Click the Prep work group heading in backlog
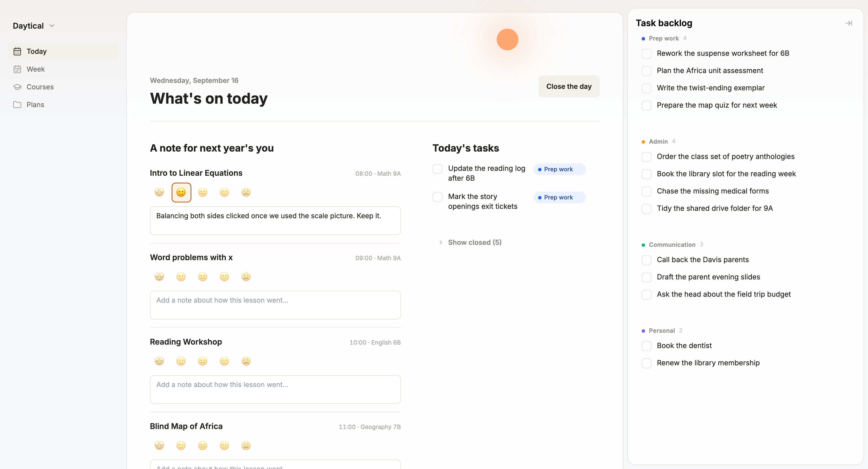868x469 pixels. pos(664,39)
